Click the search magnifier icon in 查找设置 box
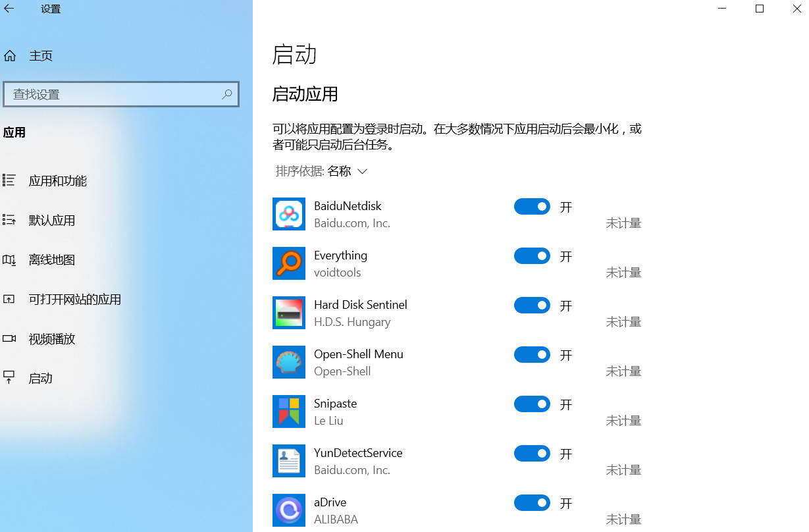 (227, 94)
